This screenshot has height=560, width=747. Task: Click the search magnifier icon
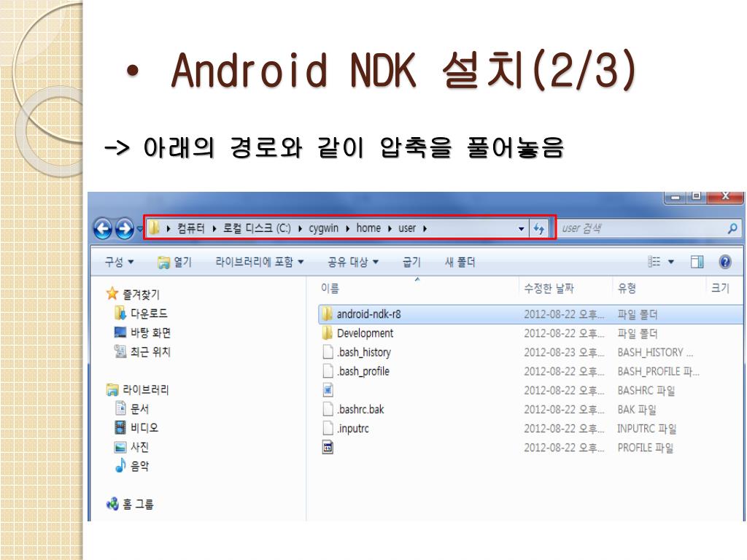pos(732,228)
